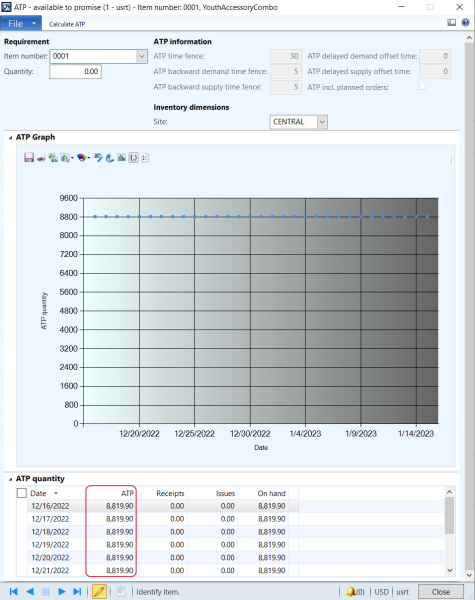This screenshot has height=600, width=475.
Task: Click the Quantity input field
Action: click(x=75, y=72)
